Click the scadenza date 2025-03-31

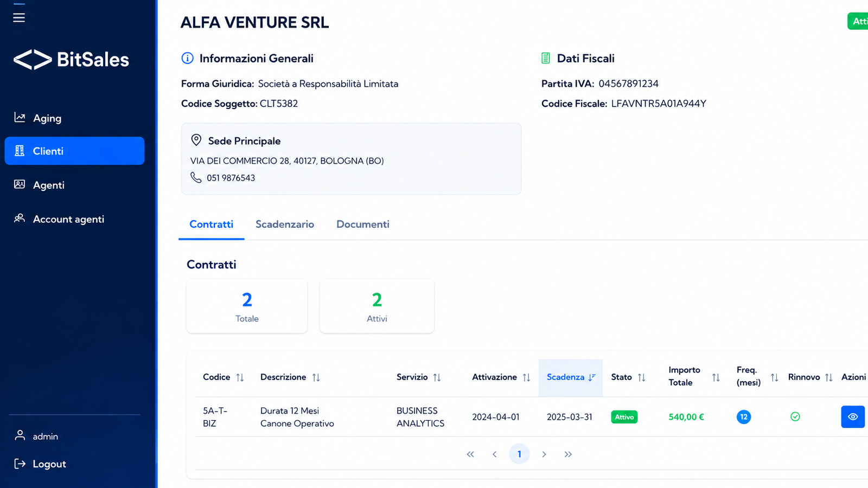pyautogui.click(x=570, y=417)
